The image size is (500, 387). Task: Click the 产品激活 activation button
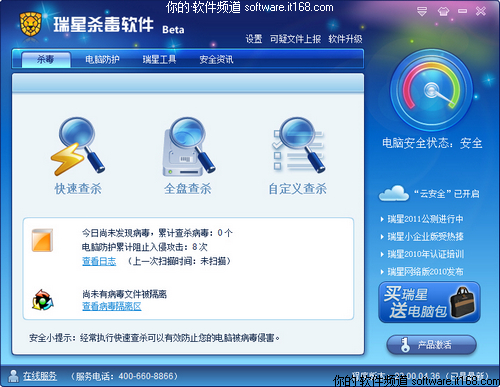tap(431, 345)
